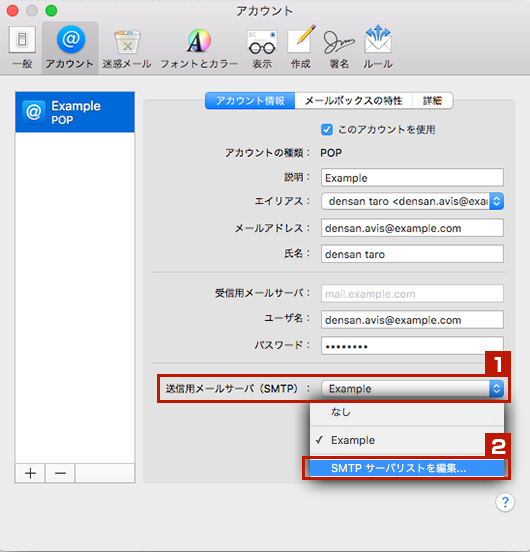Image resolution: width=530 pixels, height=552 pixels.
Task: Click the blue help question mark button
Action: coord(505,502)
